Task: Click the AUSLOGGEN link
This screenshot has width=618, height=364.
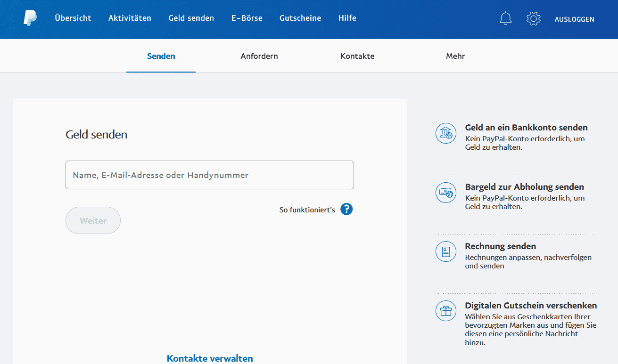Action: (574, 19)
